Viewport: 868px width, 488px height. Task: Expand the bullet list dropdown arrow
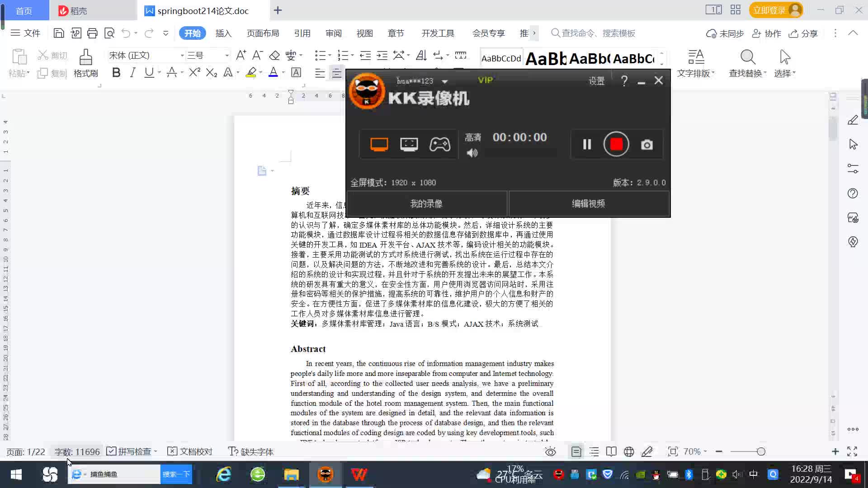tap(330, 56)
